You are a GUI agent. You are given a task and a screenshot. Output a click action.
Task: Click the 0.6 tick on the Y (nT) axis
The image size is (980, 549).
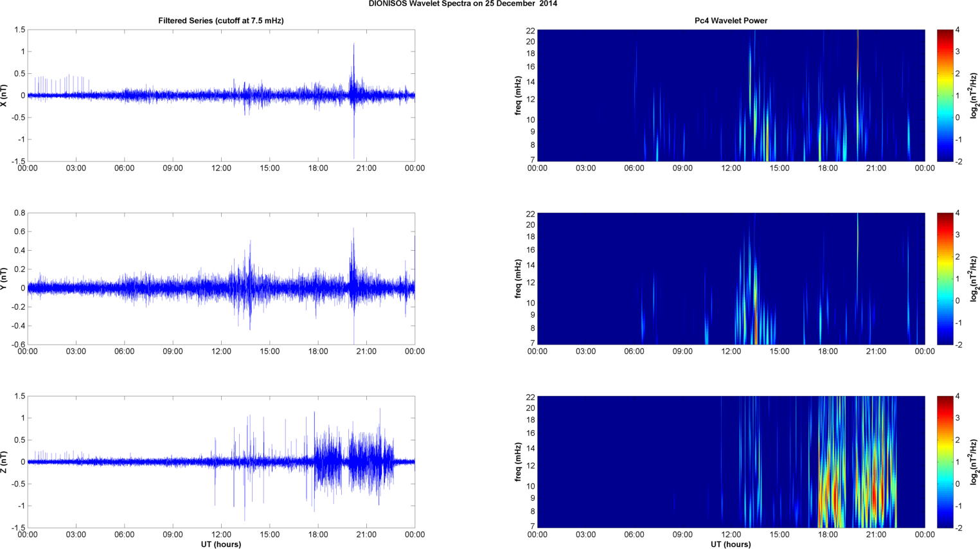coord(19,231)
